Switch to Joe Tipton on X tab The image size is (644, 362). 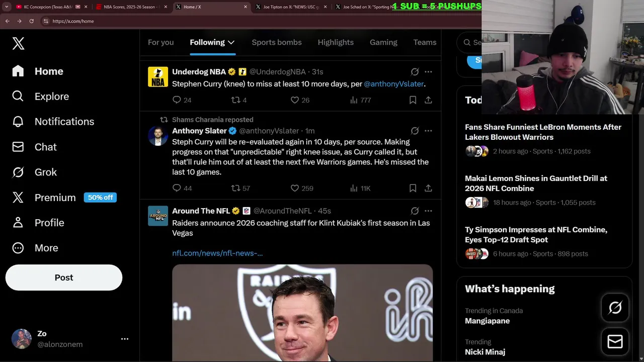pos(291,7)
